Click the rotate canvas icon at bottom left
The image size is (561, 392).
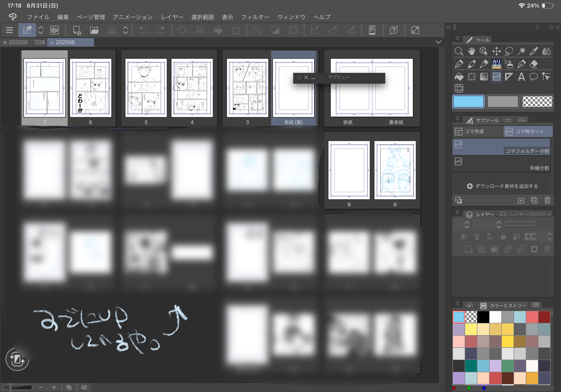pyautogui.click(x=17, y=359)
